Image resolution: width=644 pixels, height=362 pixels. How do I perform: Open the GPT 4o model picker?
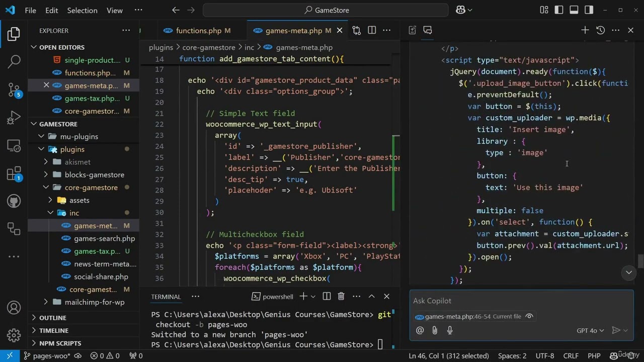[x=590, y=330]
